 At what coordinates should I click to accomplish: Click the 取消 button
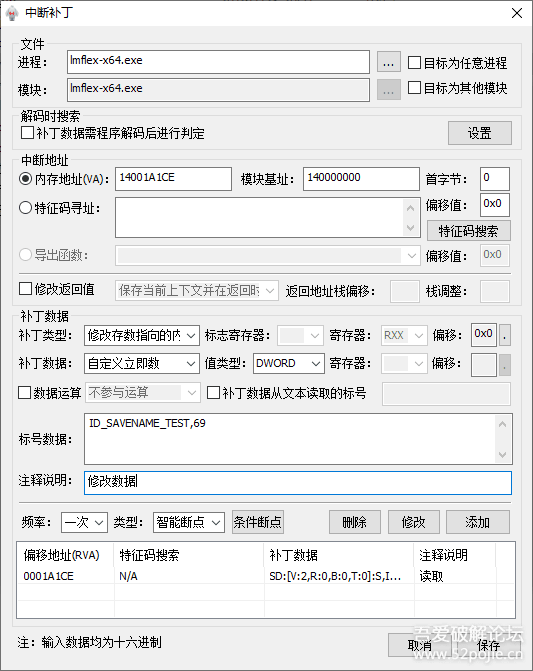(419, 645)
